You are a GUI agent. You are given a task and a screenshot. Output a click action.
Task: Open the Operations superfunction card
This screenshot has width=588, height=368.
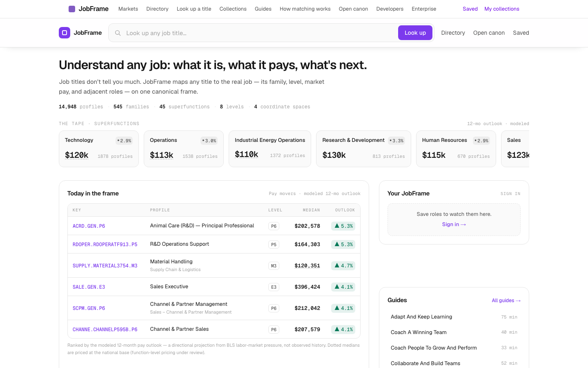(x=184, y=149)
